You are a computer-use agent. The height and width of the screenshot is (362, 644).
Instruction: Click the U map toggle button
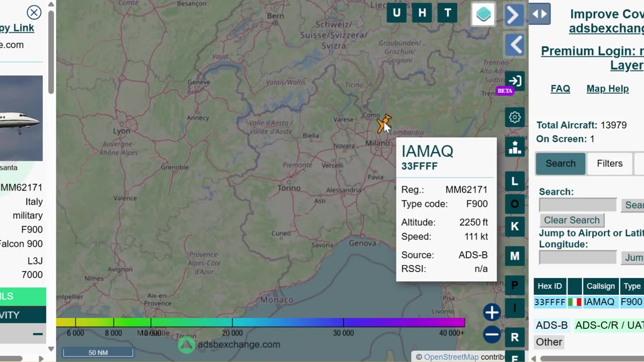coord(396,13)
